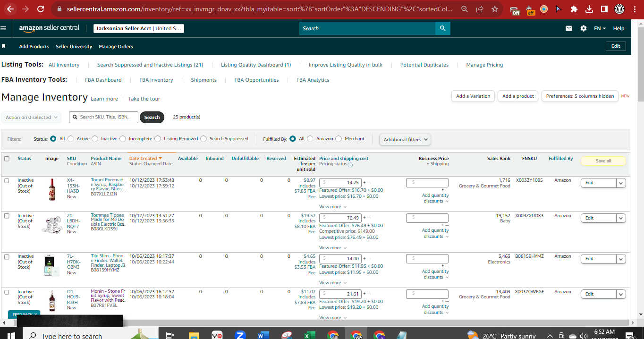Open Zoom from the taskbar
This screenshot has height=339, width=644.
click(x=240, y=335)
